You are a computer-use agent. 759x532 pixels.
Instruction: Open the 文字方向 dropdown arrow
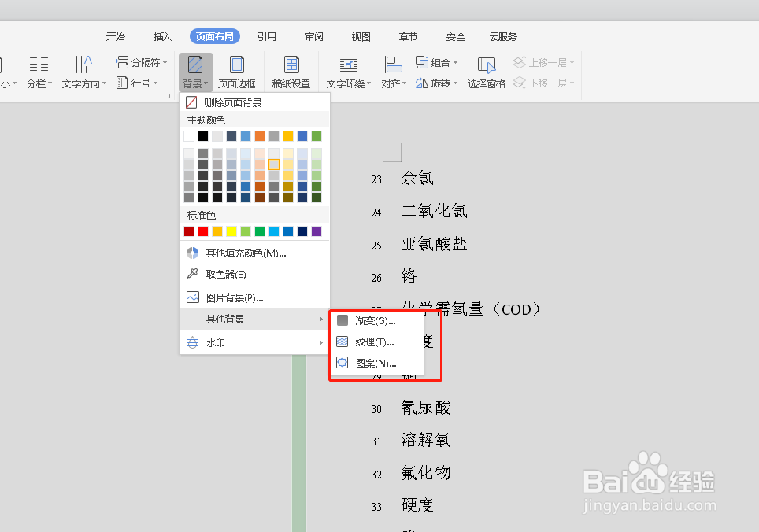(104, 83)
